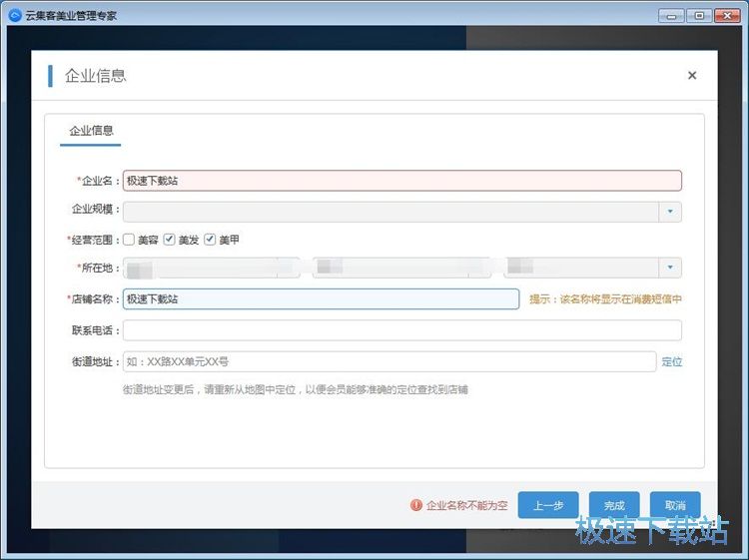Click the red warning icon beside 企业名称不能为空

point(416,505)
